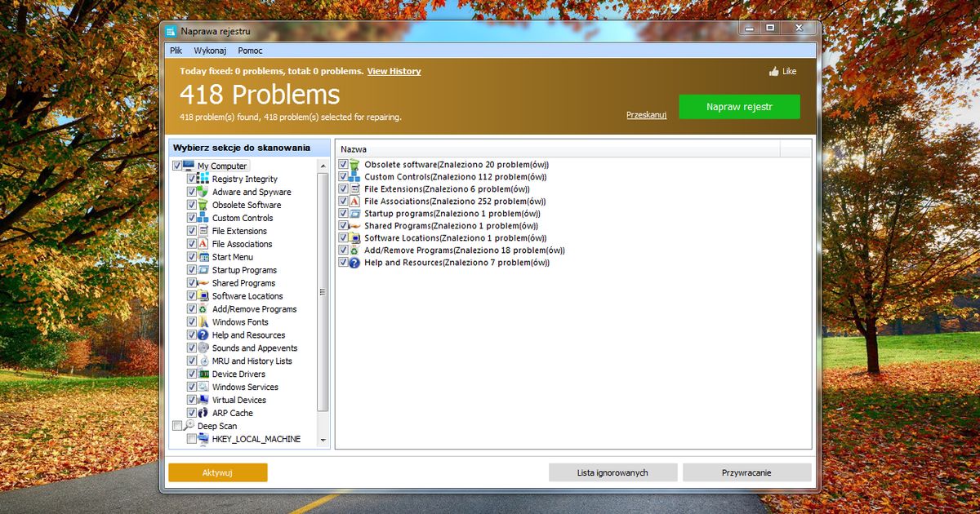Viewport: 980px width, 514px height.
Task: Enable the Deep Scan checkbox
Action: pyautogui.click(x=177, y=426)
